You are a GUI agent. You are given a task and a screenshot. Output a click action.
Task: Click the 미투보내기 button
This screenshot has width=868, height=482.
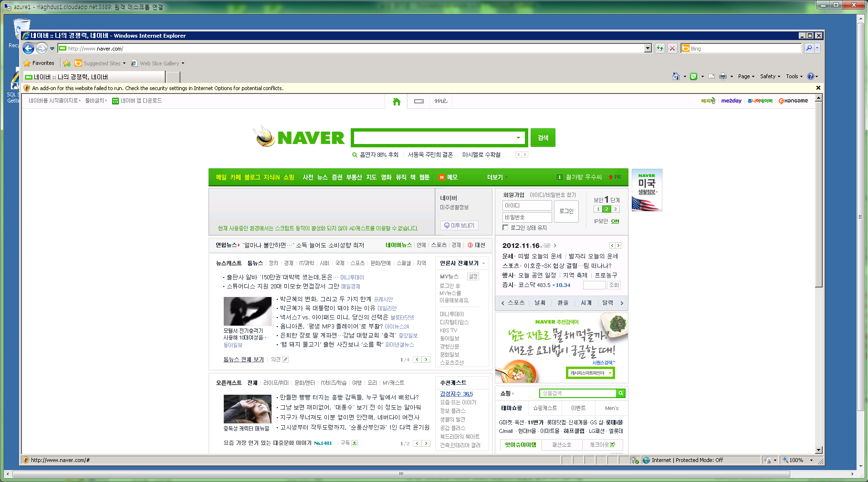[x=459, y=226]
